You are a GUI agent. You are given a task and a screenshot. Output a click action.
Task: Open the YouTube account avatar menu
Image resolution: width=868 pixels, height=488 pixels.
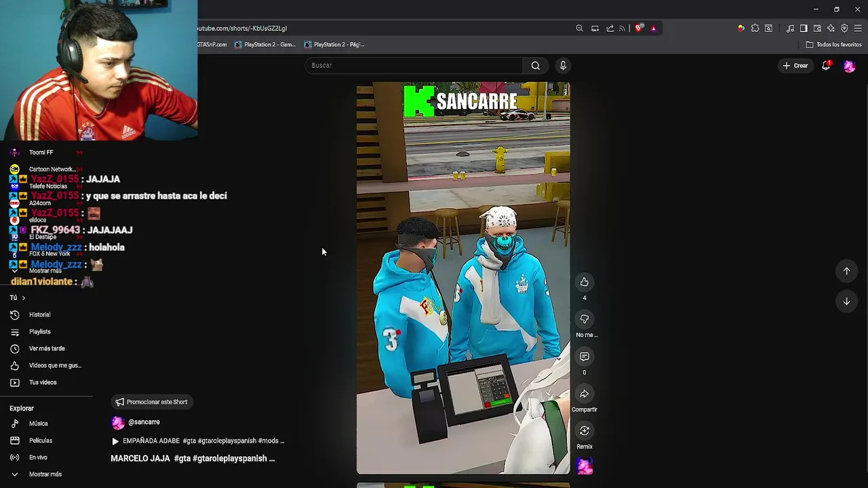pyautogui.click(x=849, y=66)
